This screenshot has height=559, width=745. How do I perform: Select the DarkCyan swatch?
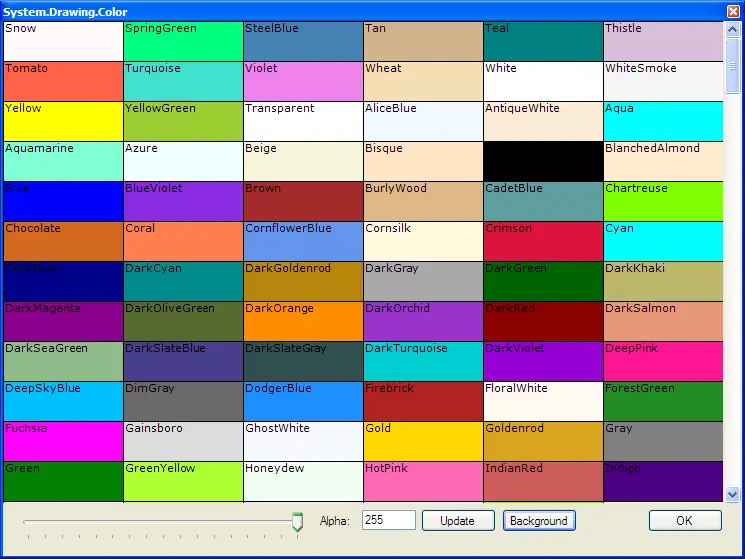pyautogui.click(x=183, y=281)
